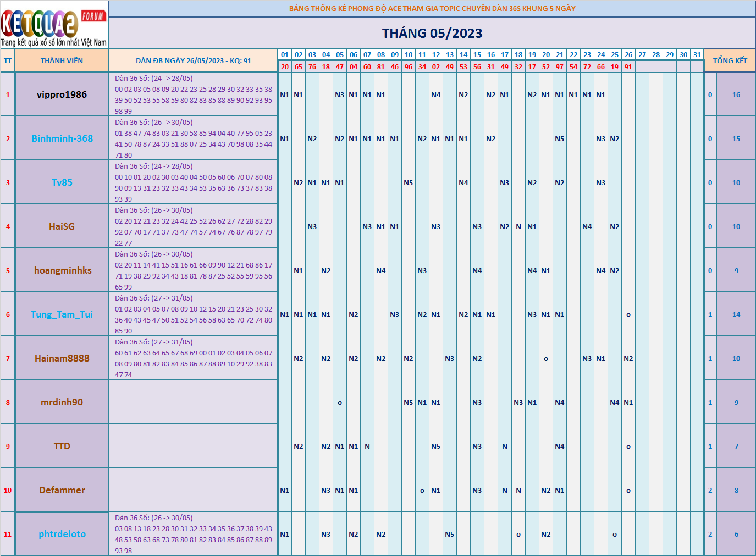Select the orange BẢNG THỐNG KÊ PHONG ĐỘ heading

pyautogui.click(x=432, y=9)
